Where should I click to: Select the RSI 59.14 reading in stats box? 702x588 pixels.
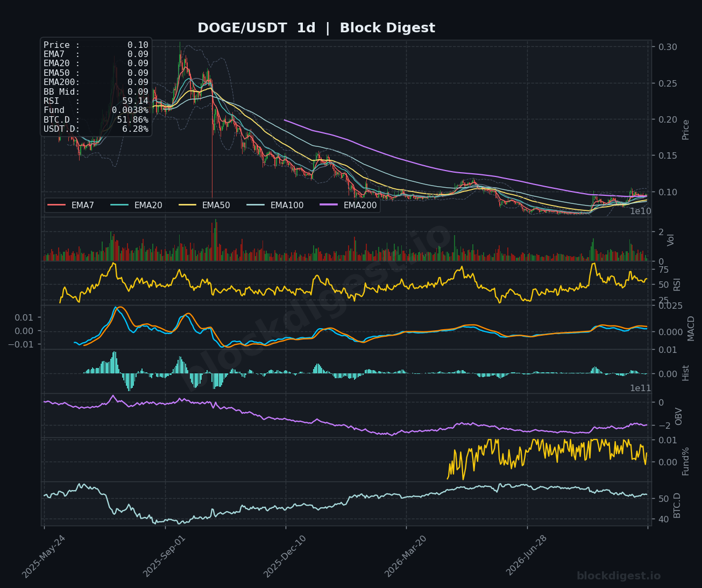tap(96, 101)
